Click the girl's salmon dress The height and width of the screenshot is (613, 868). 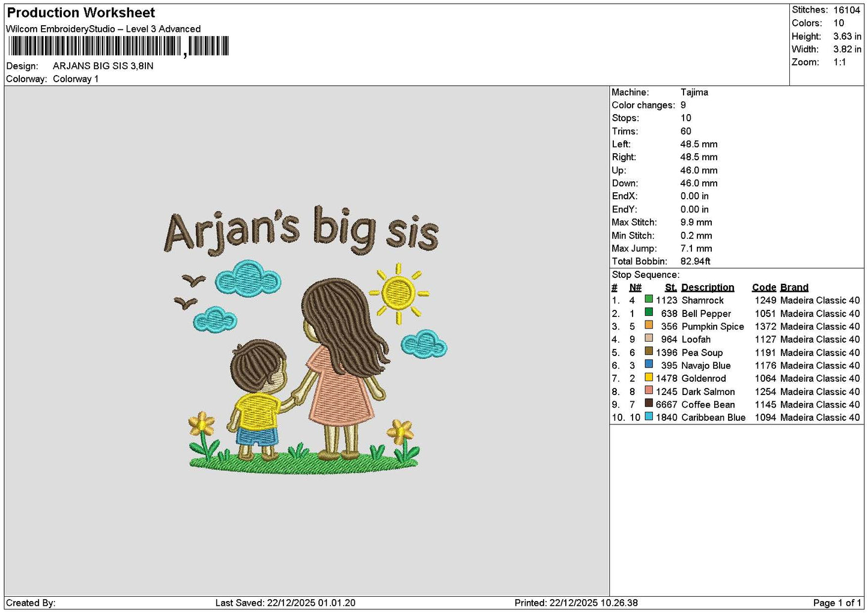(x=341, y=387)
